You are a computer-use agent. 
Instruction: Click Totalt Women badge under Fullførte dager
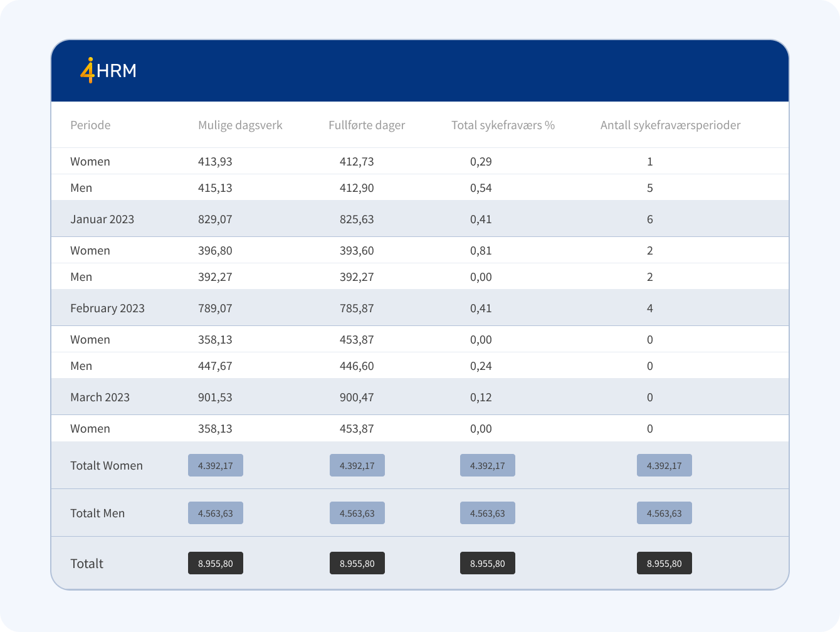357,465
